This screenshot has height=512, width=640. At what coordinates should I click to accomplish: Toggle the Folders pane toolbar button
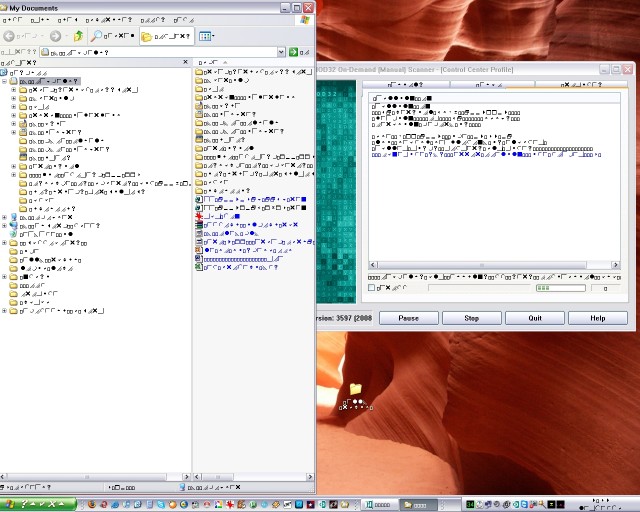[x=165, y=36]
